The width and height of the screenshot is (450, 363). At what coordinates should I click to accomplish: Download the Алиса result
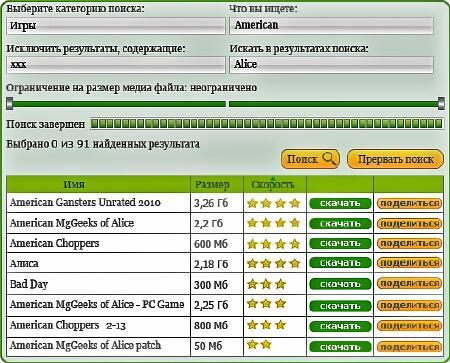(x=340, y=263)
